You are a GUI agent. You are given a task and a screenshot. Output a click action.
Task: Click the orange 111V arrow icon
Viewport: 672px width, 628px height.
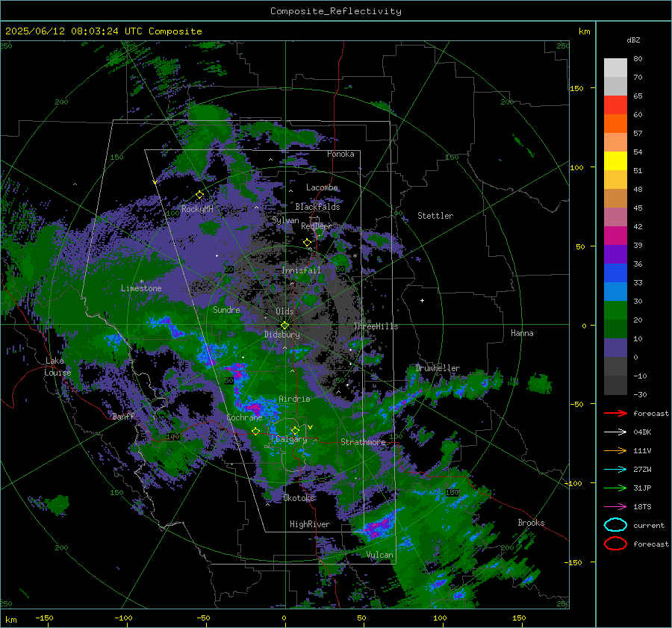(x=615, y=450)
